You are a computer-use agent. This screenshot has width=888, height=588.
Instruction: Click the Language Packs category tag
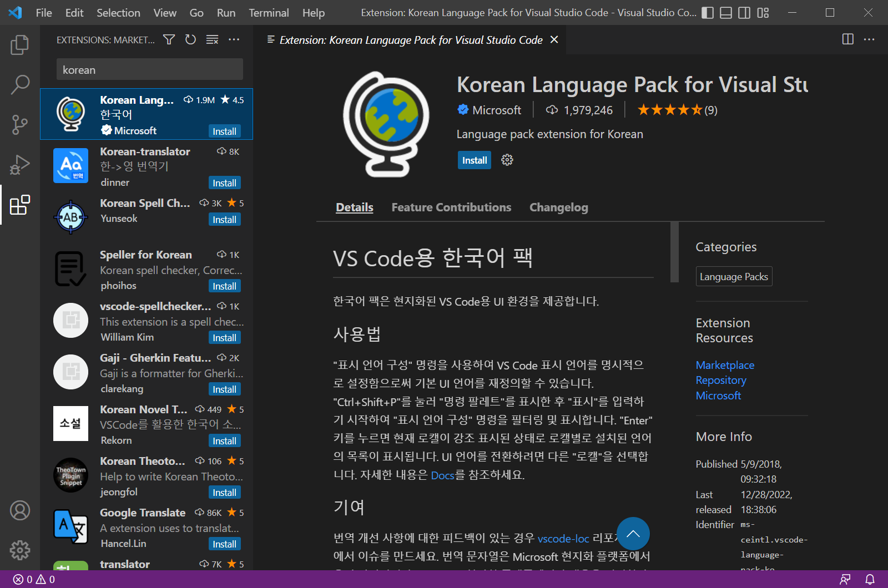734,276
